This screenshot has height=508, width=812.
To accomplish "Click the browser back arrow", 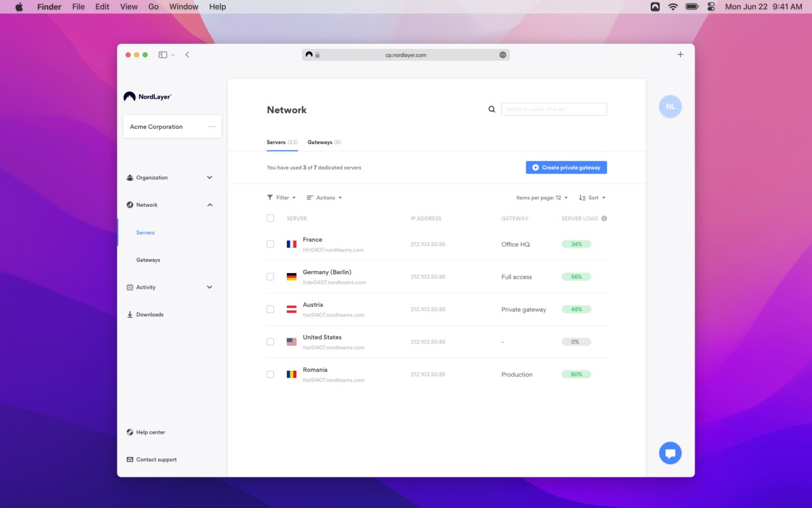I will [187, 55].
